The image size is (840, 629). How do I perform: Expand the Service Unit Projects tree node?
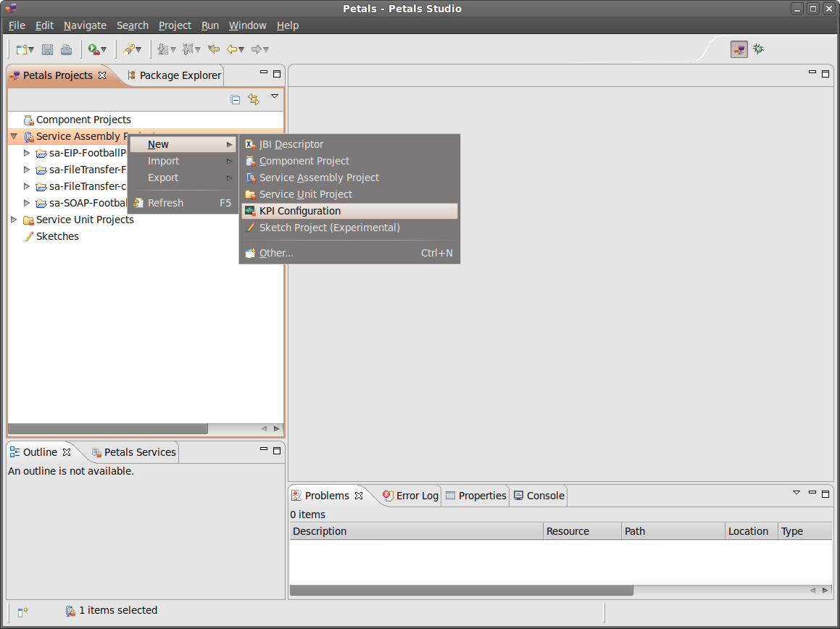pos(14,220)
